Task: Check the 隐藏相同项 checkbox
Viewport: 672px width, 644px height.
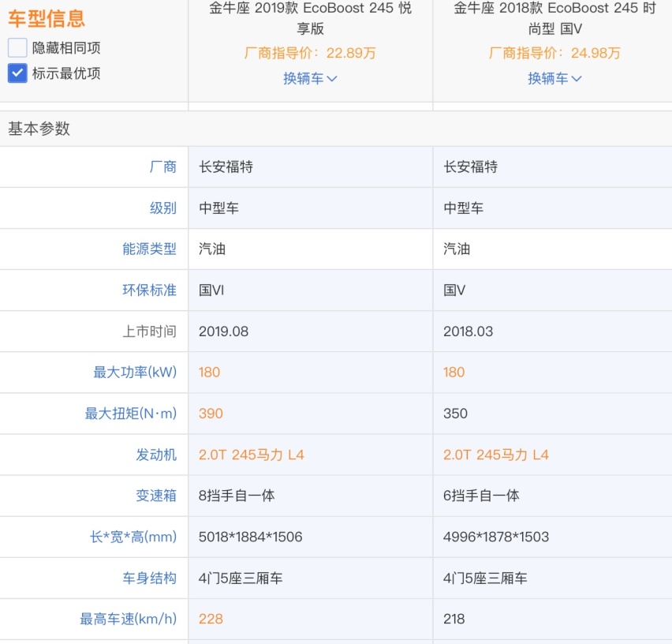Action: coord(17,47)
